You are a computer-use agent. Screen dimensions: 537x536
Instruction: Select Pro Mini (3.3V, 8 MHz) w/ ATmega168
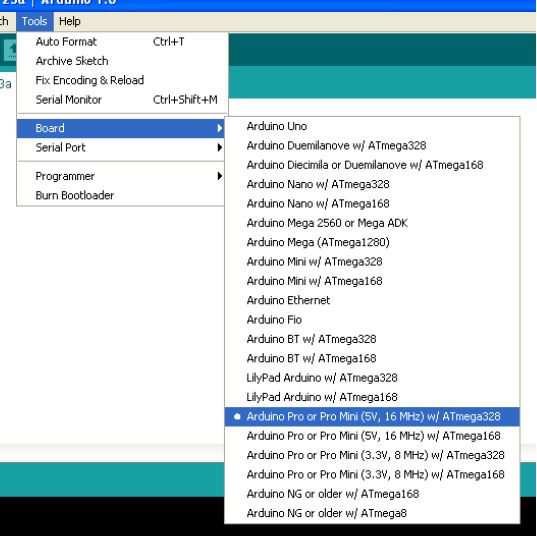[x=372, y=475]
